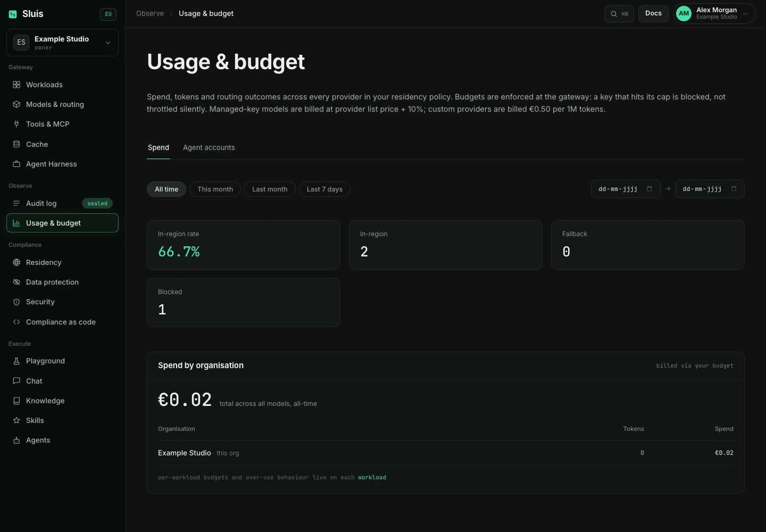
Task: Click the Cache database icon
Action: tap(16, 144)
